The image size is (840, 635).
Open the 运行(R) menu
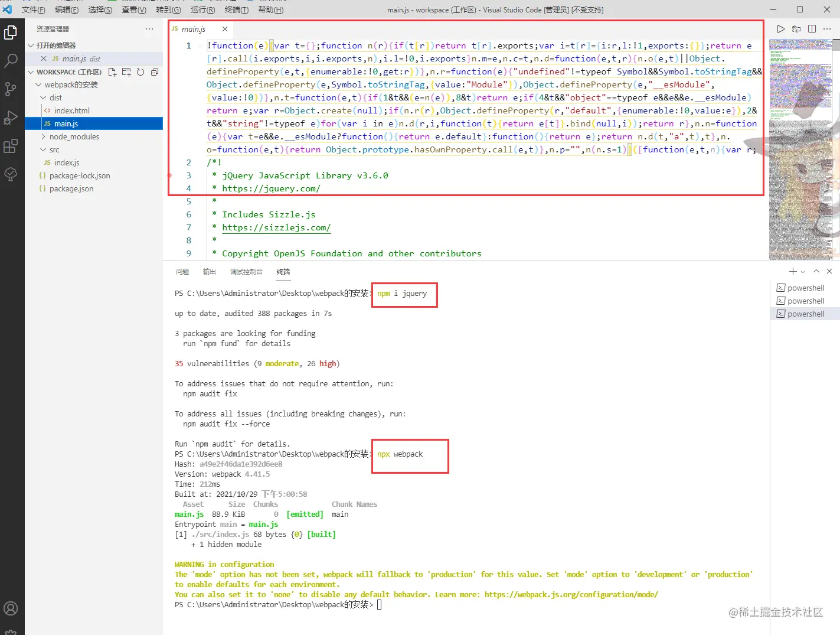pos(202,9)
